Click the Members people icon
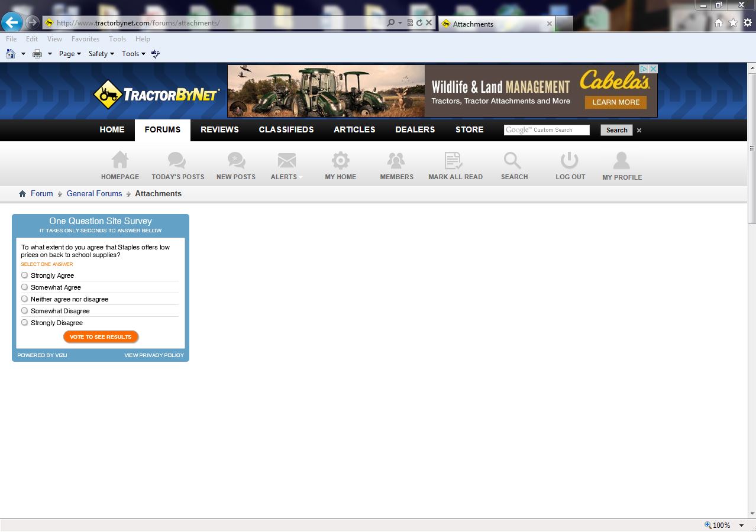This screenshot has height=532, width=756. 396,160
